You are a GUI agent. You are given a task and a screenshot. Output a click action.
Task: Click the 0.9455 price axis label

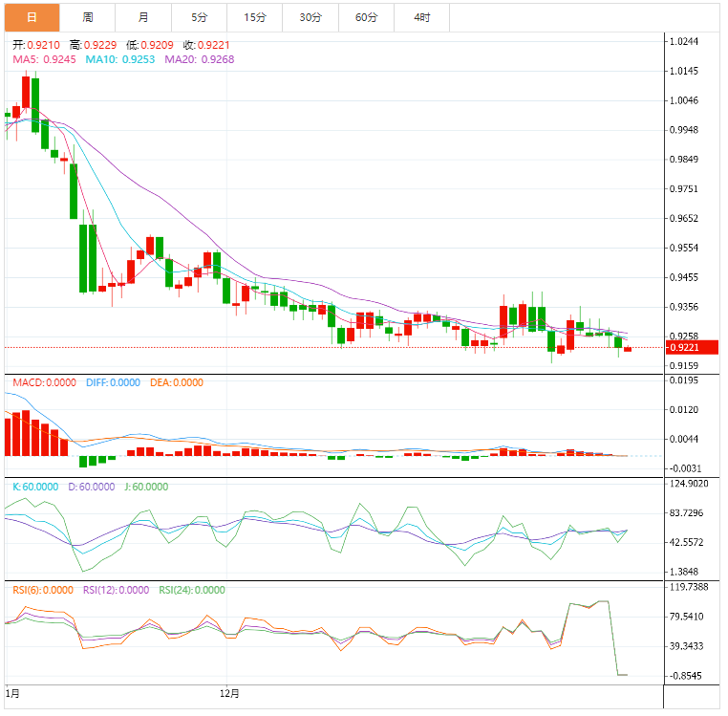683,277
